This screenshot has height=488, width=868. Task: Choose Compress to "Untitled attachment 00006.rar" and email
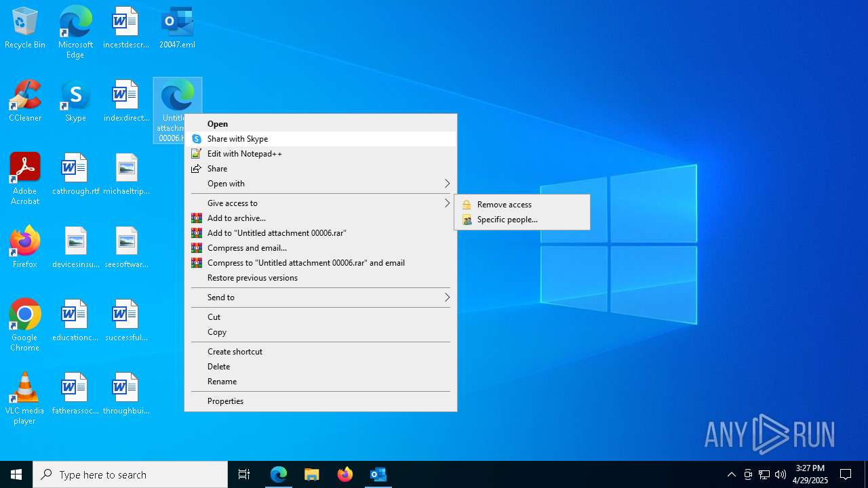321,263
